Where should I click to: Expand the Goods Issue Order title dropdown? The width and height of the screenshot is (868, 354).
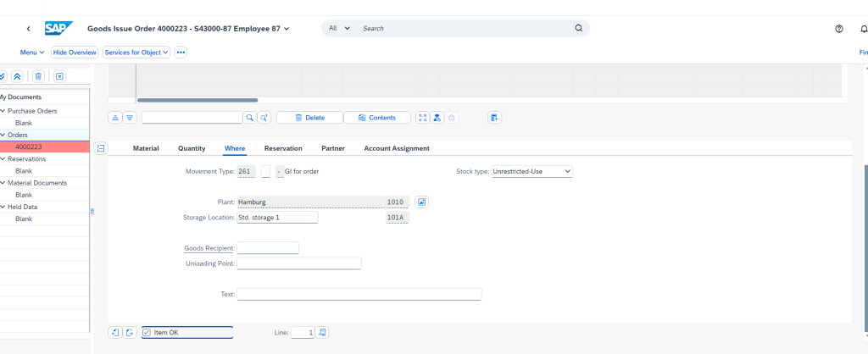(x=287, y=29)
